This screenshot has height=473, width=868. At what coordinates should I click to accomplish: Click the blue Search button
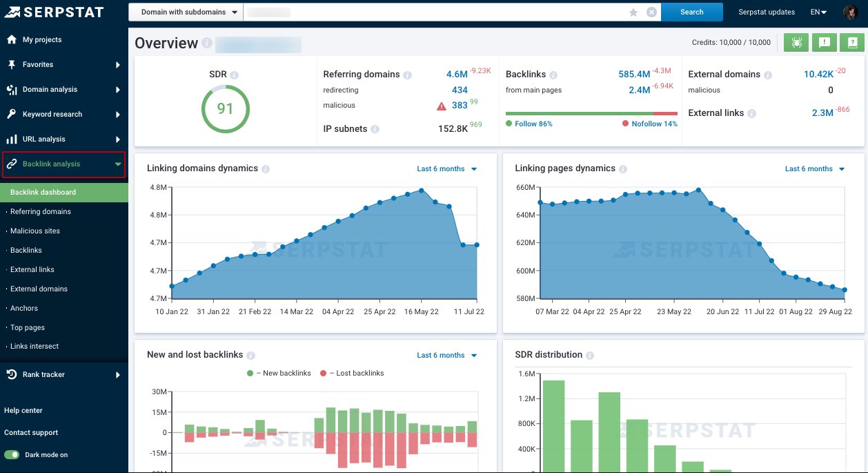click(x=691, y=12)
